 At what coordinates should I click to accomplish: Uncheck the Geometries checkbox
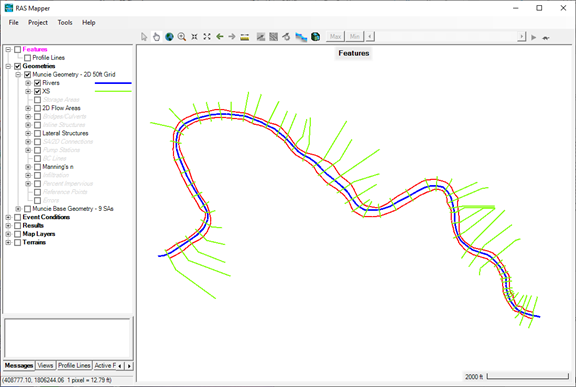17,66
